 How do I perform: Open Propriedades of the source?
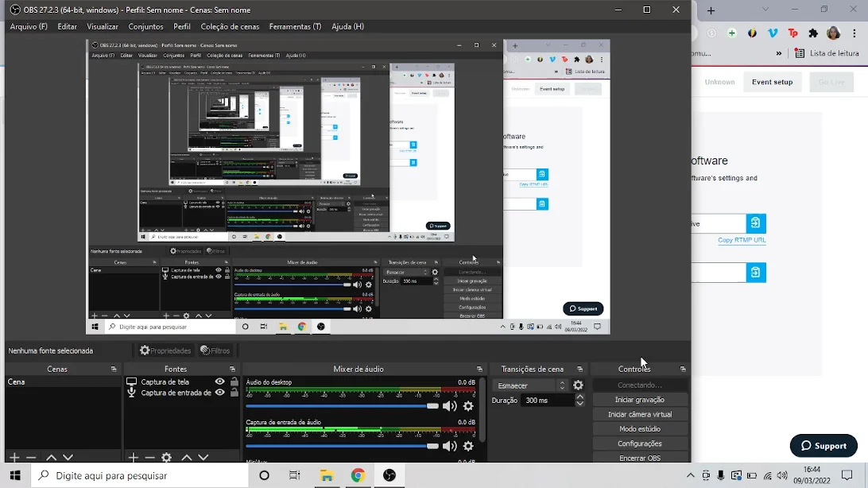pyautogui.click(x=165, y=351)
